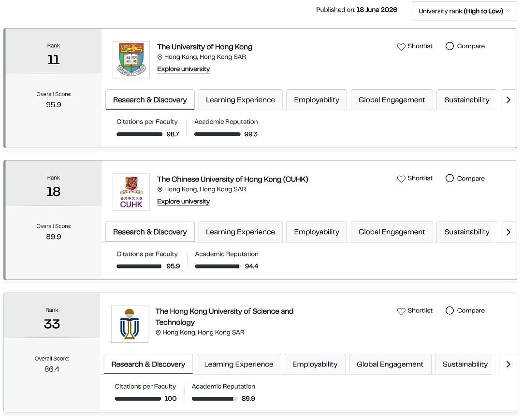The height and width of the screenshot is (420, 522).
Task: Click Shortlist label for CUHK
Action: [x=420, y=178]
